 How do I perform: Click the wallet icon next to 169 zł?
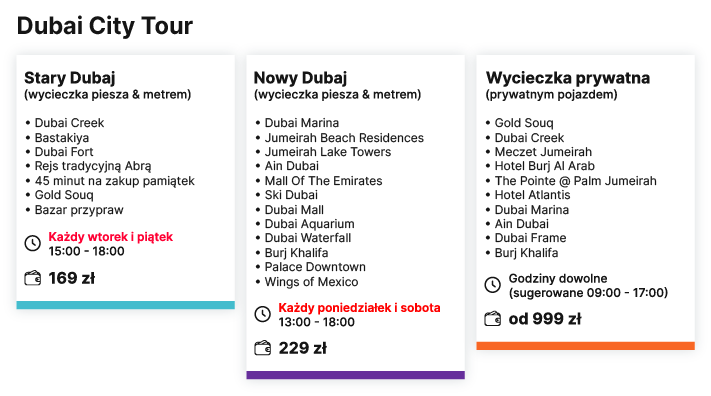pos(33,278)
